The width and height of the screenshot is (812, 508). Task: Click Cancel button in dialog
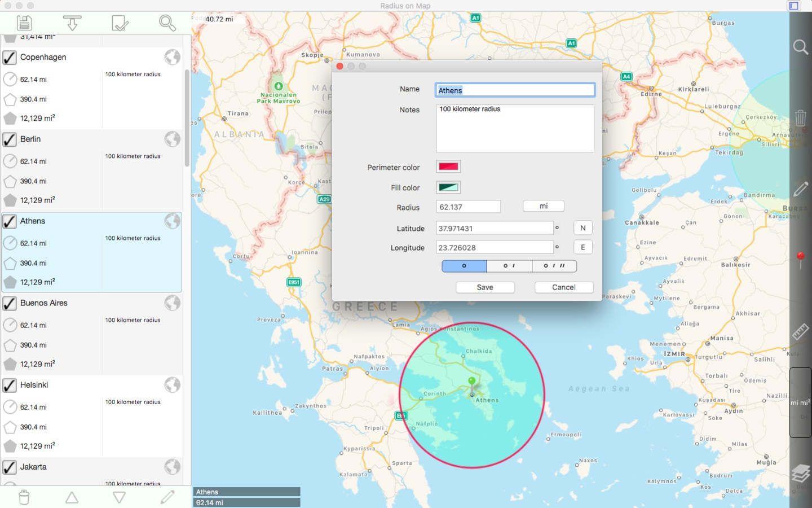pos(564,287)
